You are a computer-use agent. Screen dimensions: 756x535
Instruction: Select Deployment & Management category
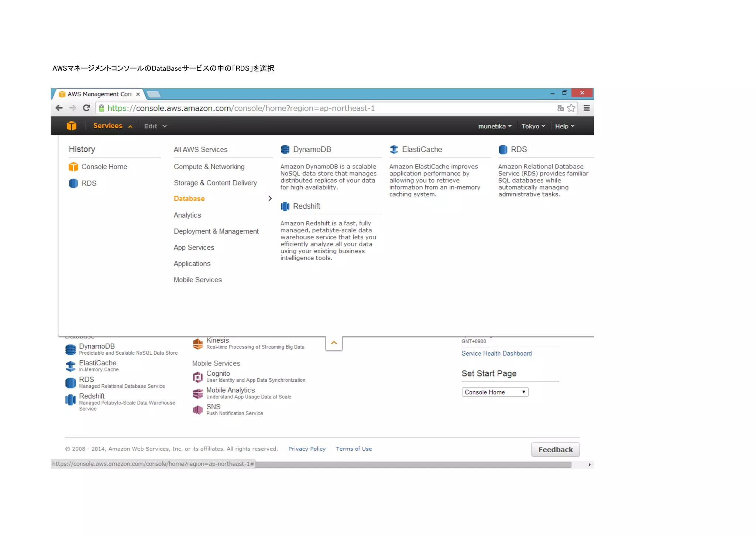point(216,231)
